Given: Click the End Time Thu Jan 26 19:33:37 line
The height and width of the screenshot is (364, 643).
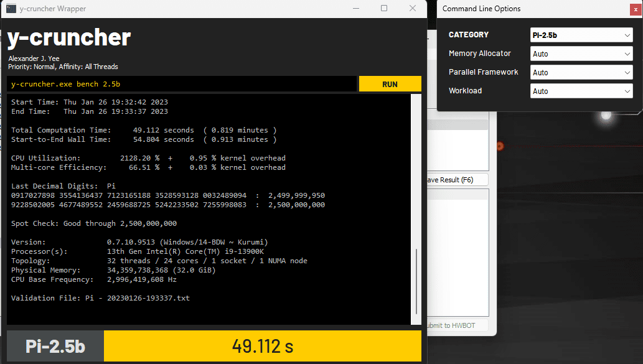Looking at the screenshot, I should pyautogui.click(x=90, y=111).
